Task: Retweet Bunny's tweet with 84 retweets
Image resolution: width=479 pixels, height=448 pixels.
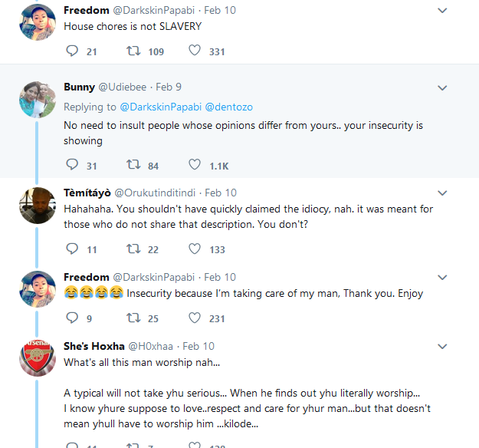Action: (133, 165)
